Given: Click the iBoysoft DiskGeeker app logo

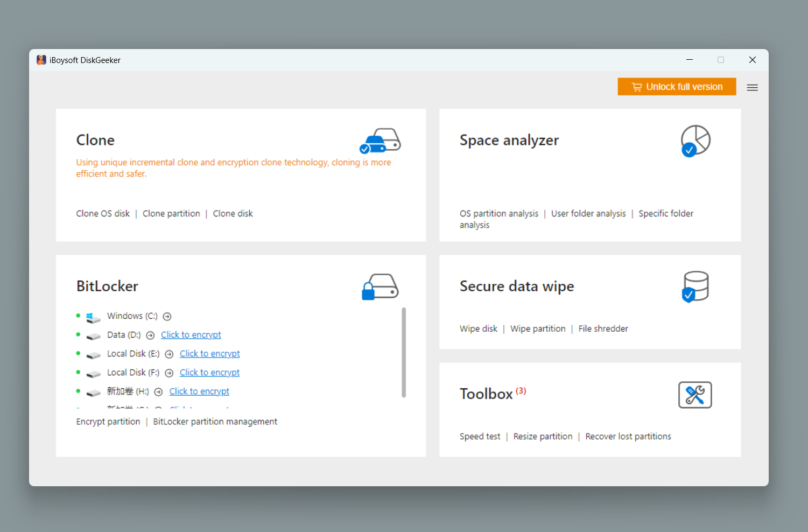Looking at the screenshot, I should [41, 60].
